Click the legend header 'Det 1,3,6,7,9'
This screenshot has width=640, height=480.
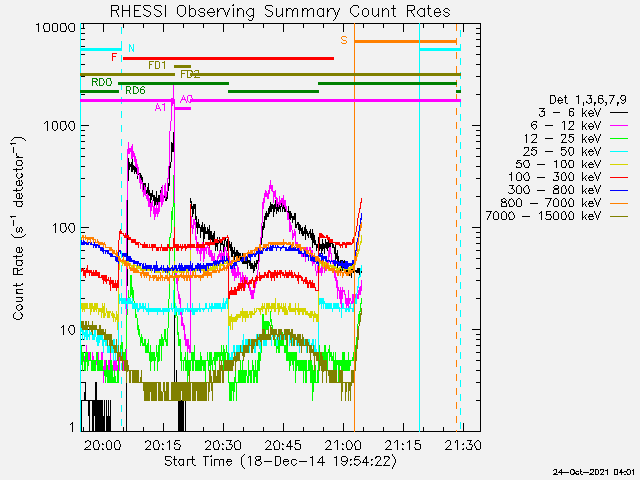pos(587,100)
